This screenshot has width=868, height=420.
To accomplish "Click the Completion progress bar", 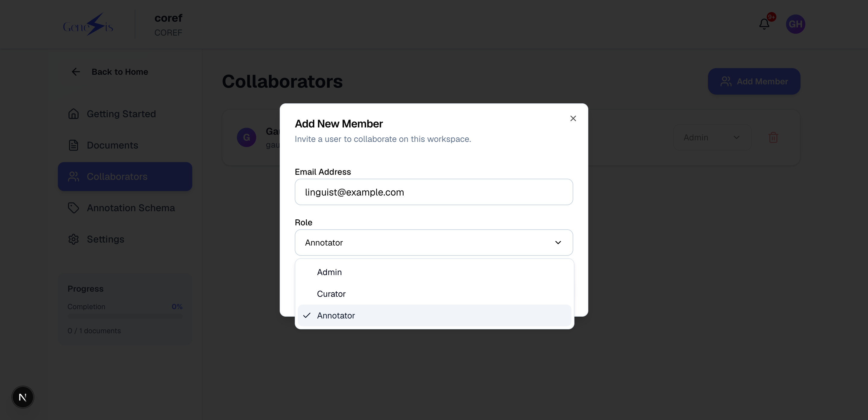I will [125, 316].
